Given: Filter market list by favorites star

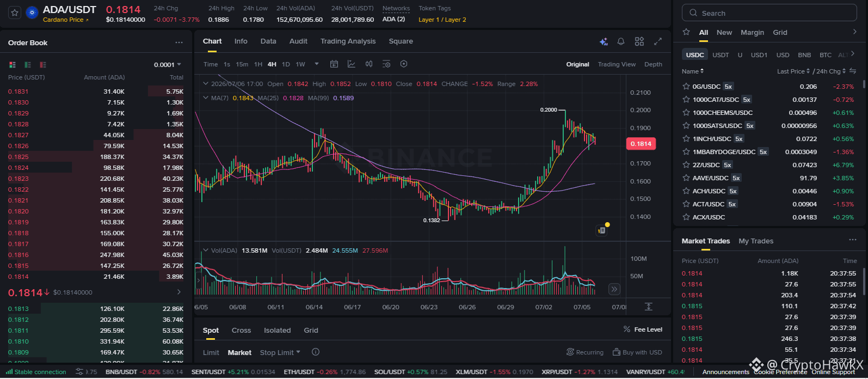Looking at the screenshot, I should click(x=686, y=32).
